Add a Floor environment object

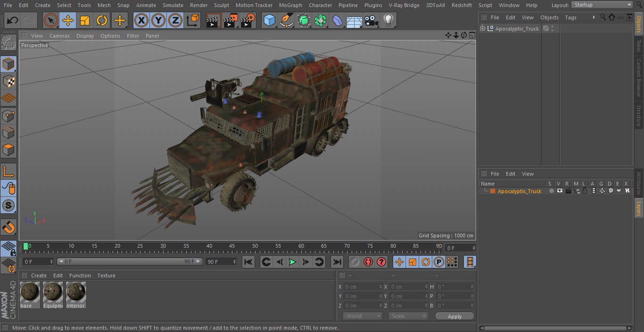tap(355, 21)
